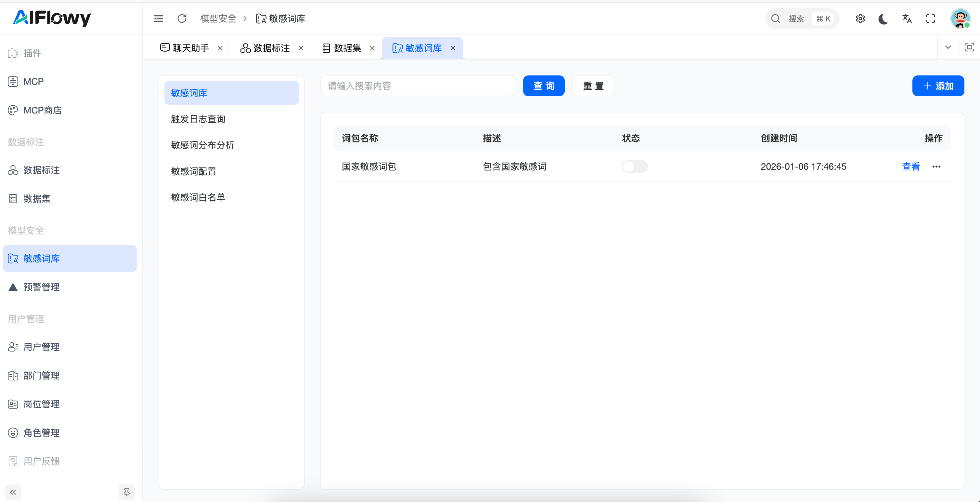Close the 聊天助手 tab
The width and height of the screenshot is (980, 502).
(x=220, y=48)
